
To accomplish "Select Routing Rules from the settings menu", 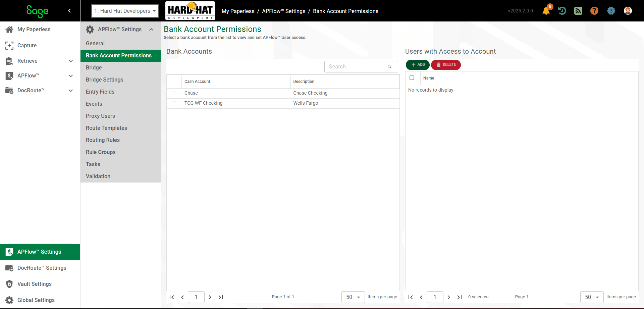I will 103,140.
